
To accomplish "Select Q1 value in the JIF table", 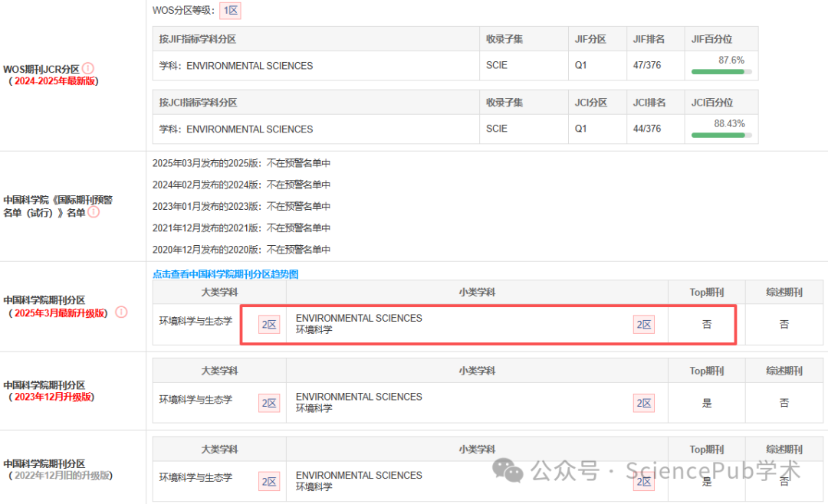I will (581, 65).
